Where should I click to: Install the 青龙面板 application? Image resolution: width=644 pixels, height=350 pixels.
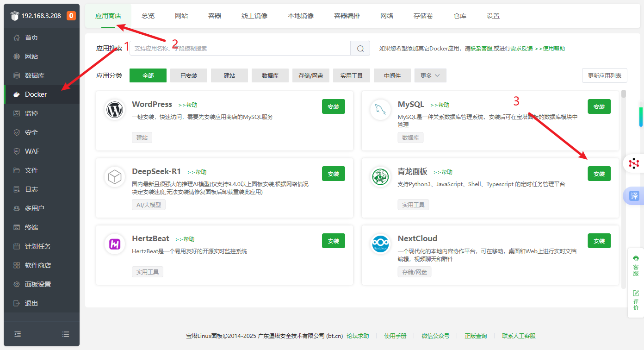[599, 174]
